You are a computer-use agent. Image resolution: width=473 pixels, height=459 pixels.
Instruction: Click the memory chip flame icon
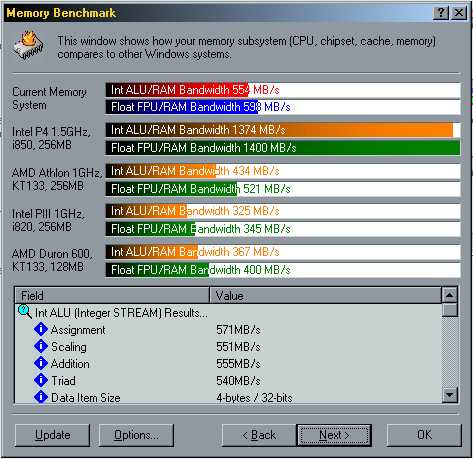click(x=29, y=46)
